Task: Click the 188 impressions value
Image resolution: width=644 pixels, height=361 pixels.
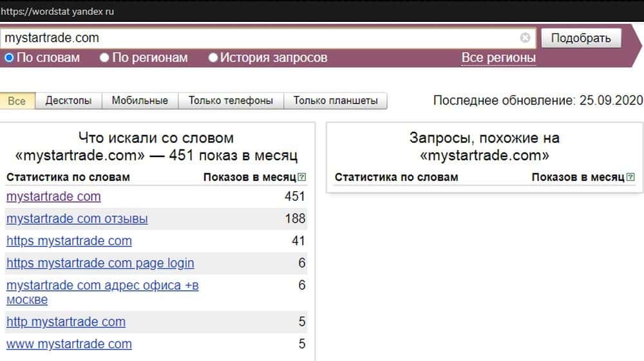Action: coord(295,219)
